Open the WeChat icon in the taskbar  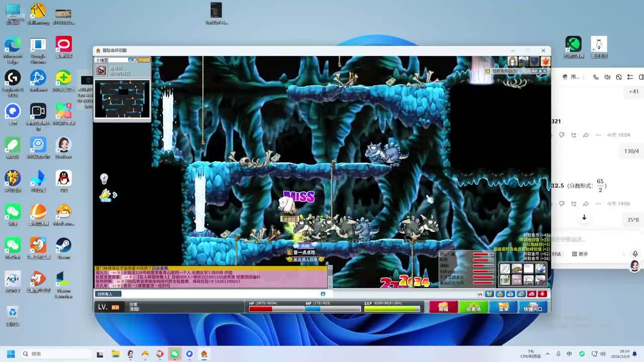175,354
